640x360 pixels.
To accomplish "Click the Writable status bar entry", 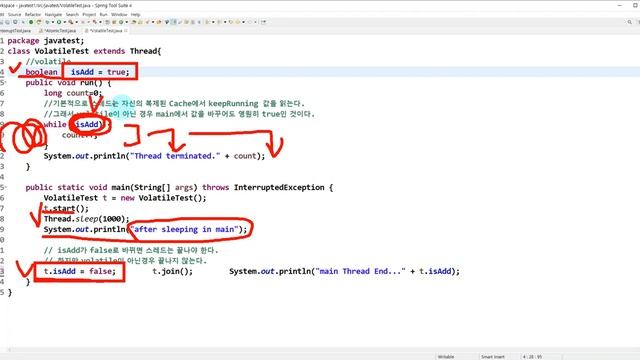I will 446,357.
